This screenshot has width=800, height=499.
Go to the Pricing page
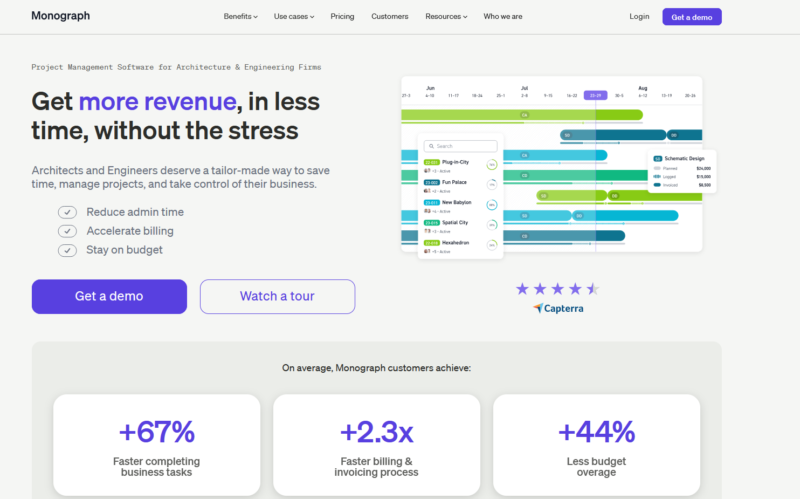tap(342, 17)
